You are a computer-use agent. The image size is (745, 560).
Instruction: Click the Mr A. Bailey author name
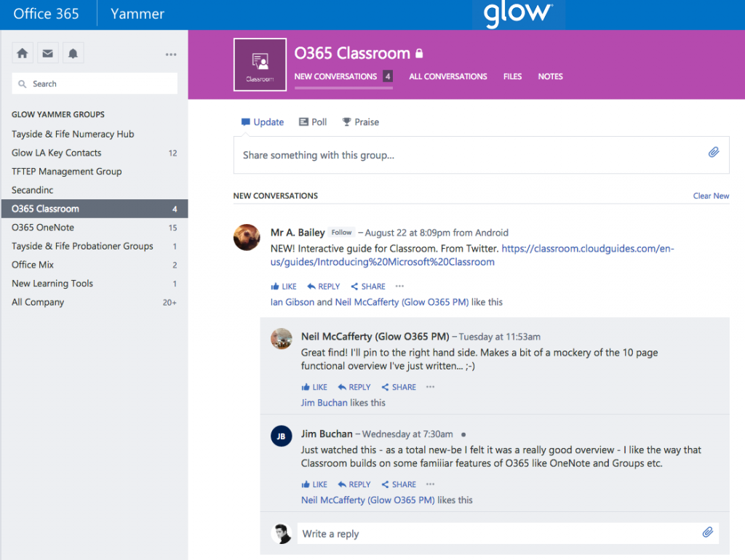coord(298,232)
